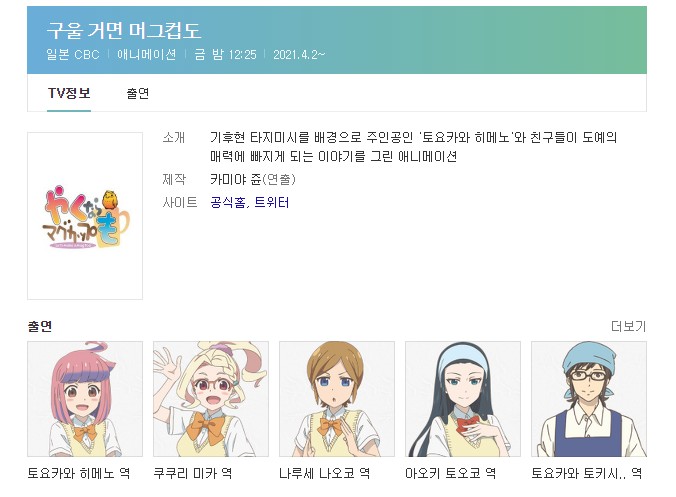The height and width of the screenshot is (497, 676).
Task: Open the 공식홈 official site link
Action: click(x=228, y=202)
